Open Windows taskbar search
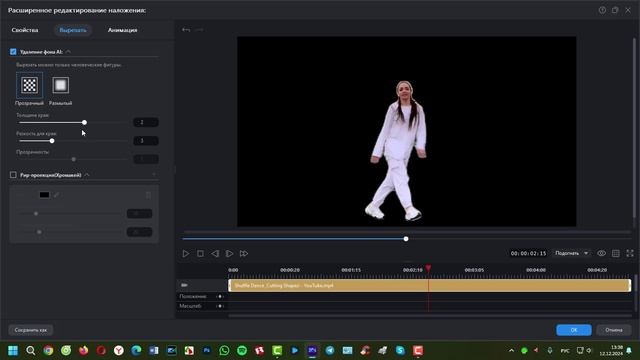 [31, 351]
